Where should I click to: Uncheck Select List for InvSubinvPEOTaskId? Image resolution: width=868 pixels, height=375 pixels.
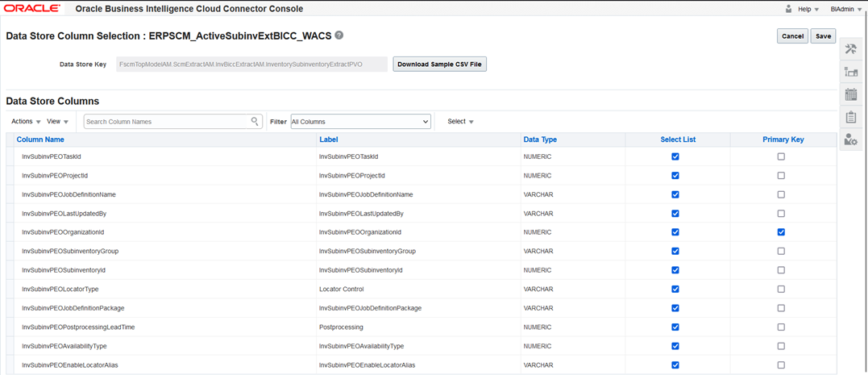coord(675,156)
